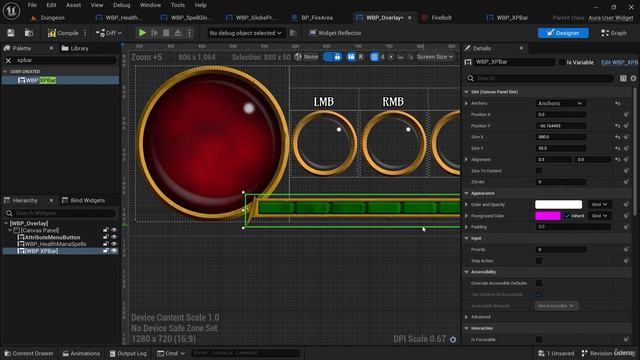Uncheck the Inherit checkbox for Foreground Color
This screenshot has height=360, width=640.
pyautogui.click(x=567, y=216)
